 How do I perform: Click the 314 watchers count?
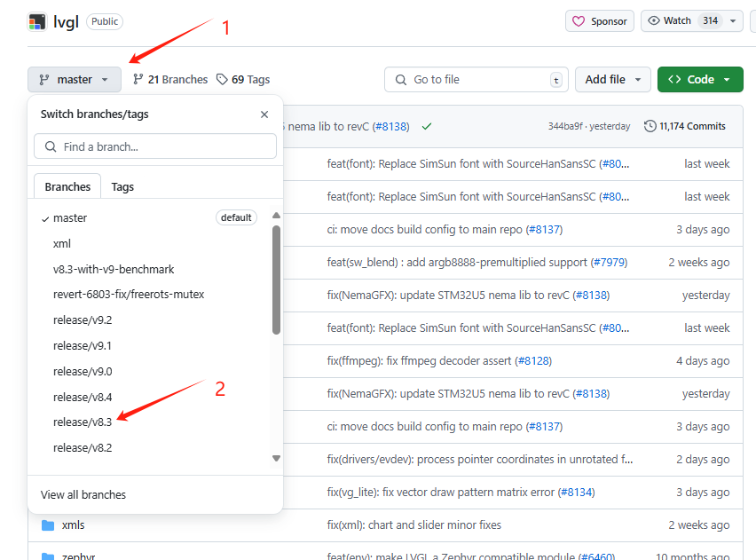pyautogui.click(x=710, y=20)
